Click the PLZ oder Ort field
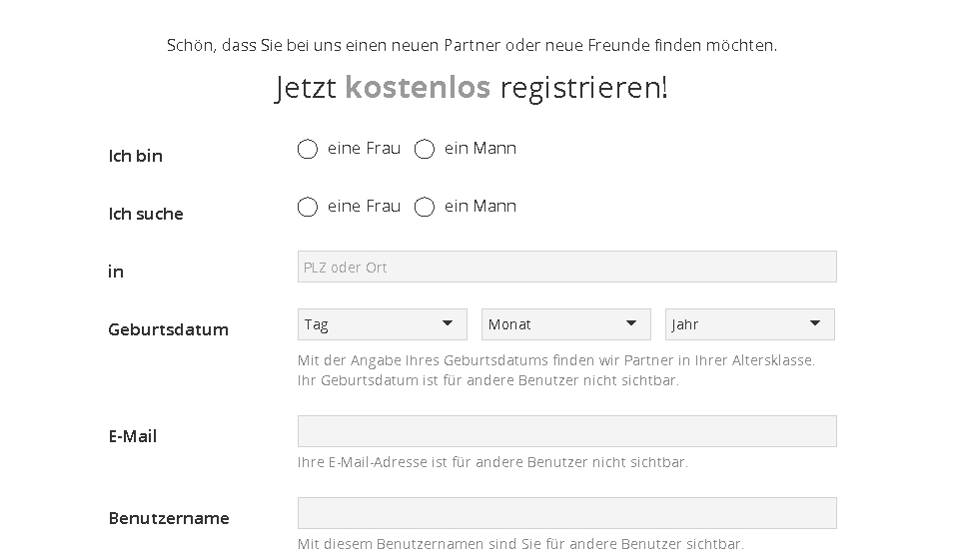 click(566, 267)
